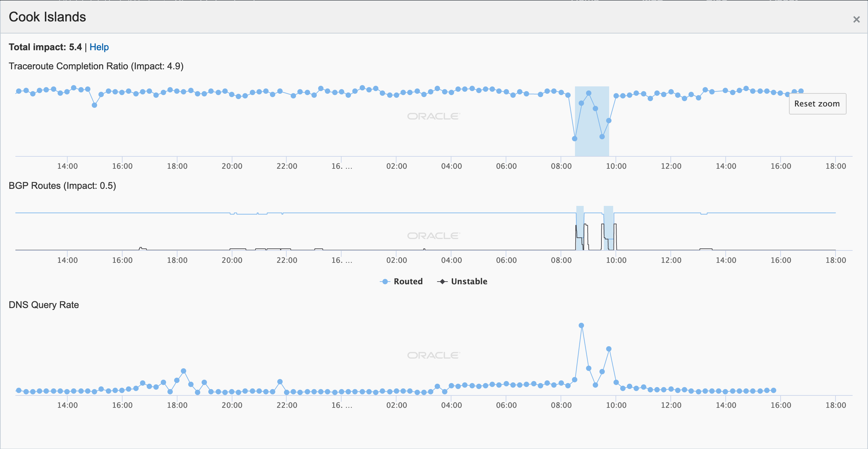This screenshot has height=449, width=868.
Task: Click highest DNS Query Rate peak point
Action: pyautogui.click(x=581, y=325)
